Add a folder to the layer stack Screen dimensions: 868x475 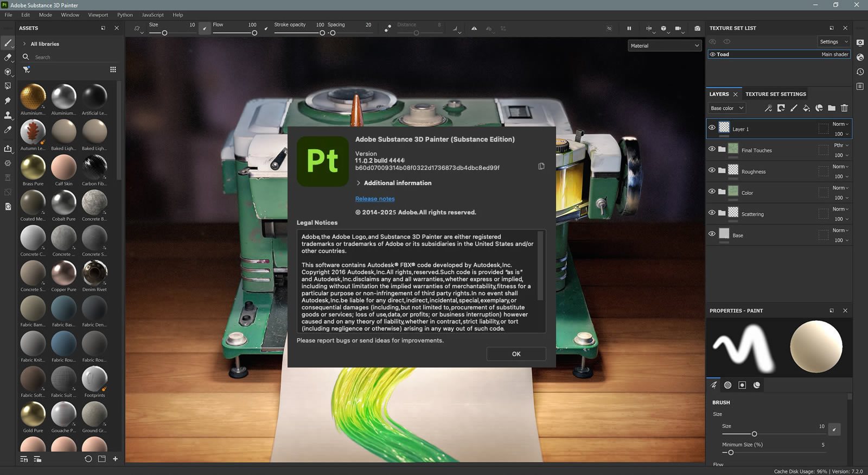pos(832,108)
